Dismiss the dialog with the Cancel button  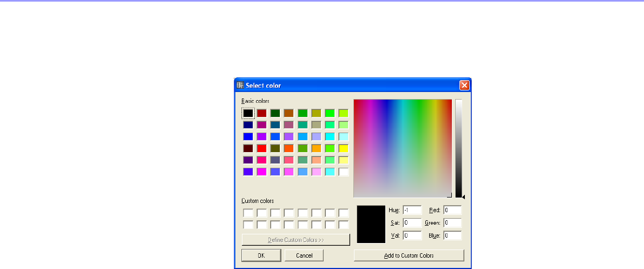pyautogui.click(x=304, y=255)
